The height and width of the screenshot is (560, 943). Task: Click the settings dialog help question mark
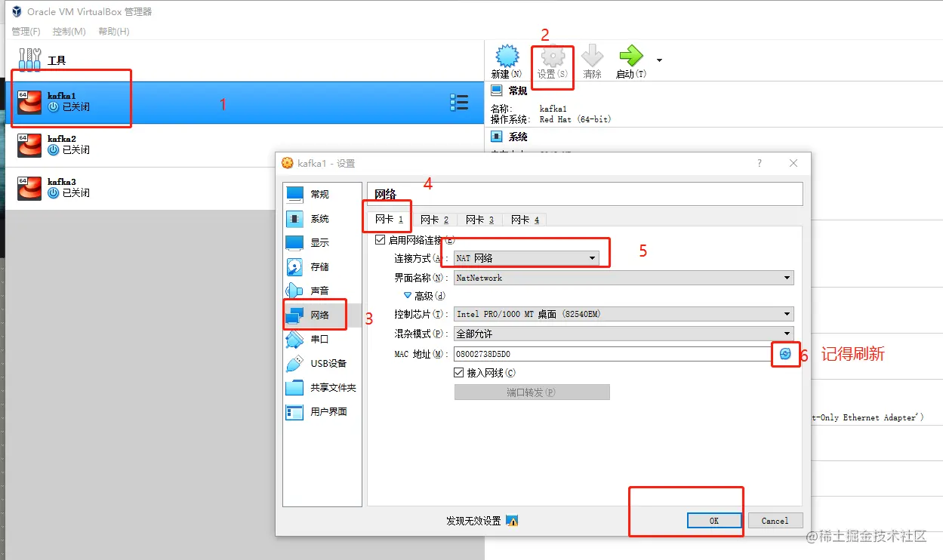point(760,163)
